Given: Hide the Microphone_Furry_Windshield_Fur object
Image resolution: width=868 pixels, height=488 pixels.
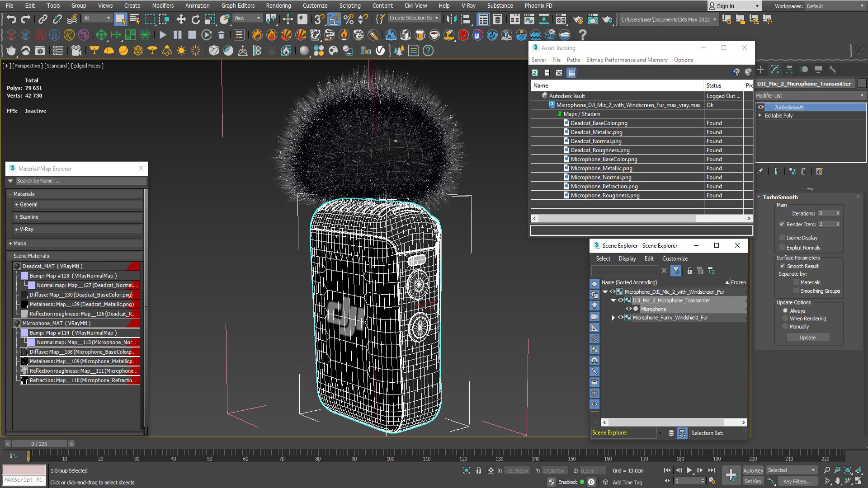Looking at the screenshot, I should click(x=621, y=318).
